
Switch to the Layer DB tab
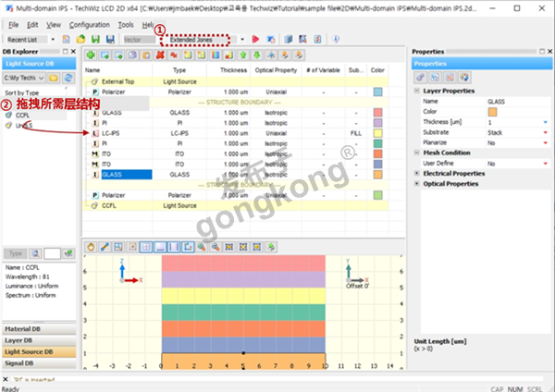click(x=39, y=340)
